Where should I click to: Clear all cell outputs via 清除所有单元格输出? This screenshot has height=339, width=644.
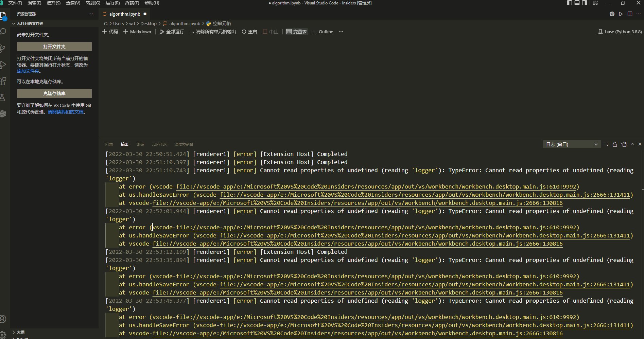click(x=212, y=32)
